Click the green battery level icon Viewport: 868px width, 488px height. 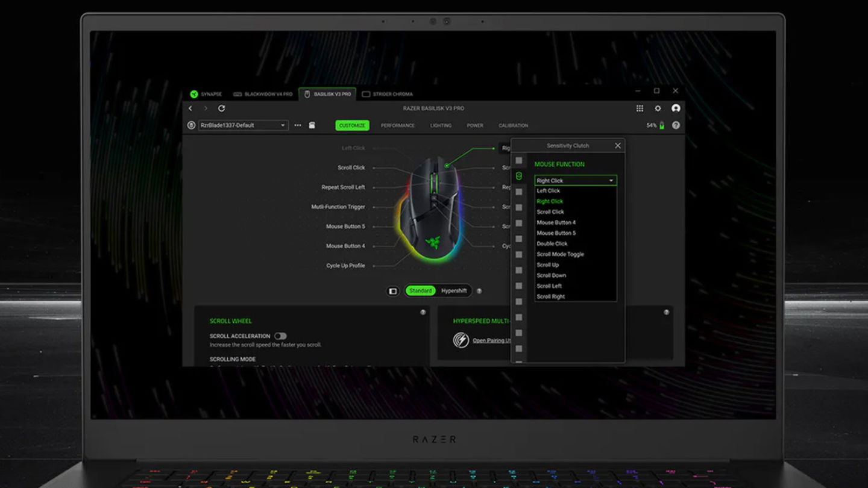point(662,125)
